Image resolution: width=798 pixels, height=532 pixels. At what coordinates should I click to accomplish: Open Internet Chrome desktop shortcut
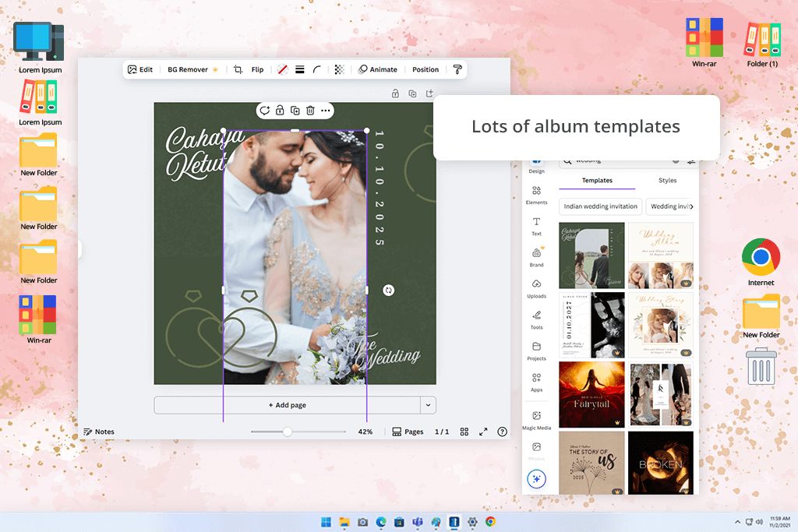point(761,262)
